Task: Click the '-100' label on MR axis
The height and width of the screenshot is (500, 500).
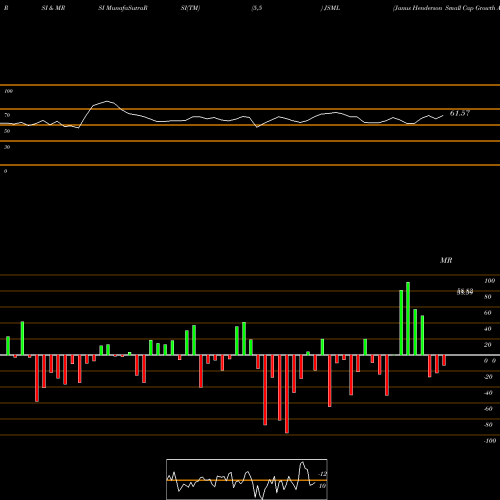Action: tap(490, 441)
